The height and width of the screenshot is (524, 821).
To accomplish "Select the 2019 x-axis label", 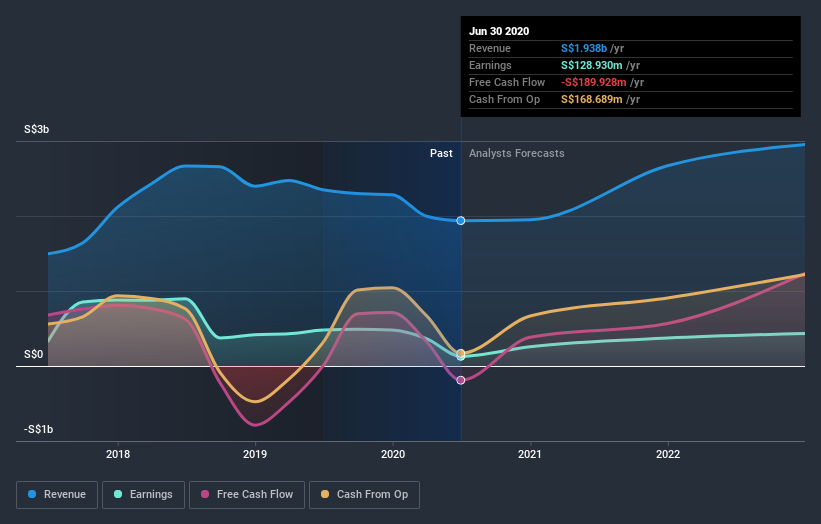I will (255, 454).
